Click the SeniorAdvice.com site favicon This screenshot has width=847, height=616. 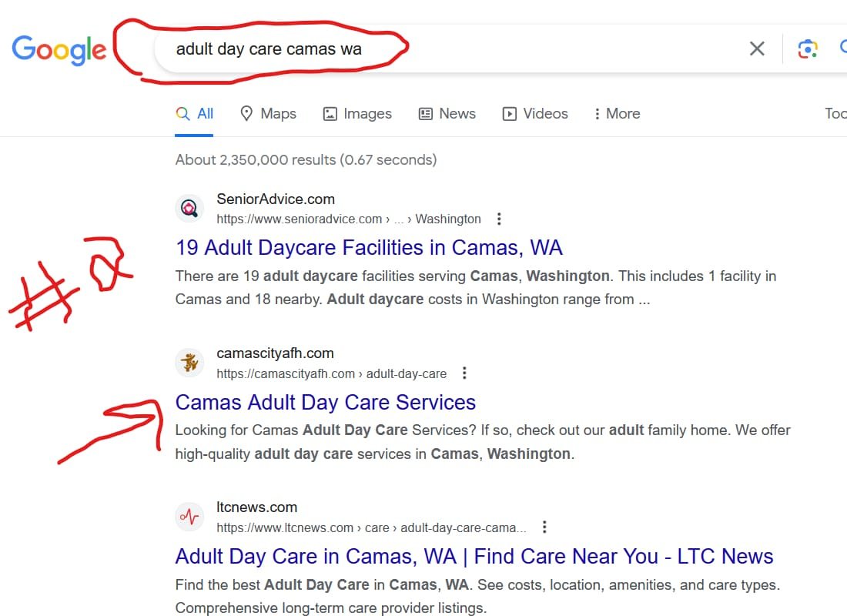coord(189,208)
